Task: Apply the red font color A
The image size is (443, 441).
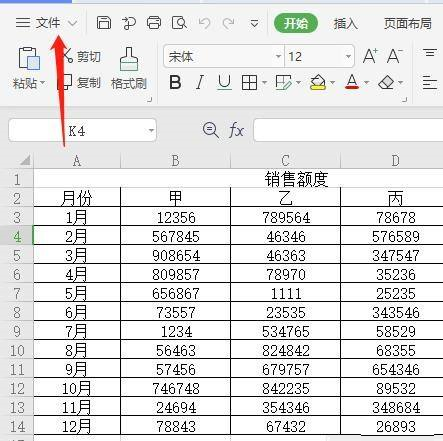Action: 352,82
